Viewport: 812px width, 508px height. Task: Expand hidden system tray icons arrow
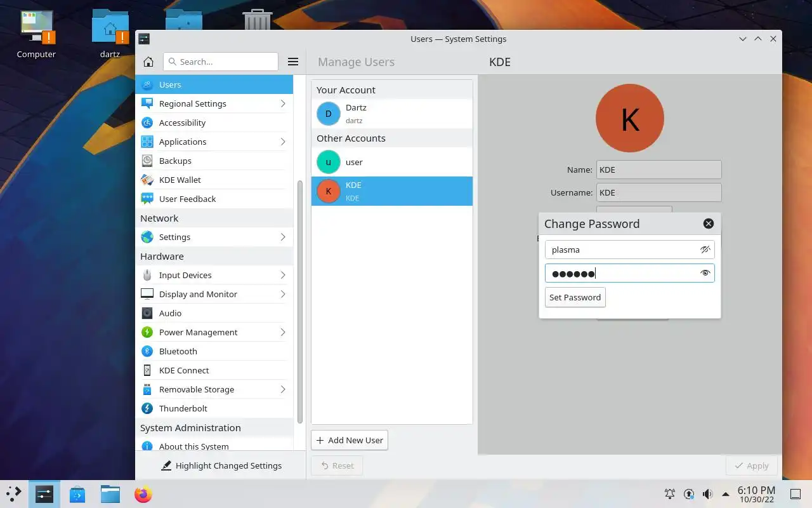(x=726, y=494)
